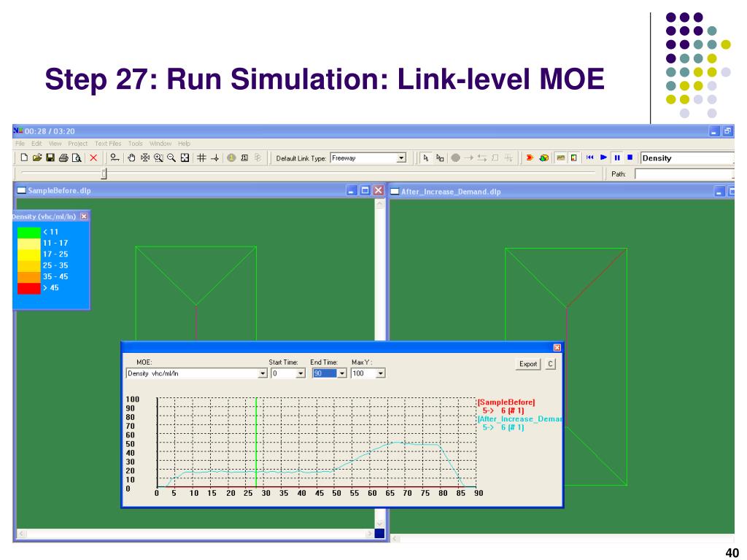Click the boxed number-one label icon
747x560 pixels.
tap(244, 157)
